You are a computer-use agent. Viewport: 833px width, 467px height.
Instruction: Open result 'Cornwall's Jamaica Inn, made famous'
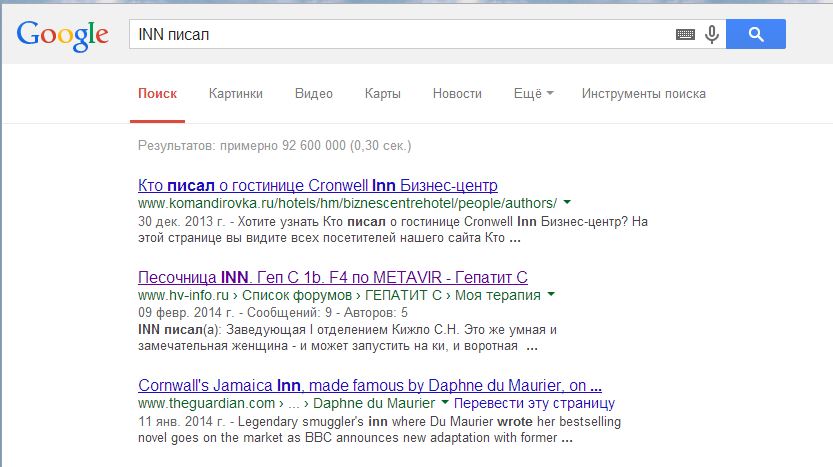point(370,385)
